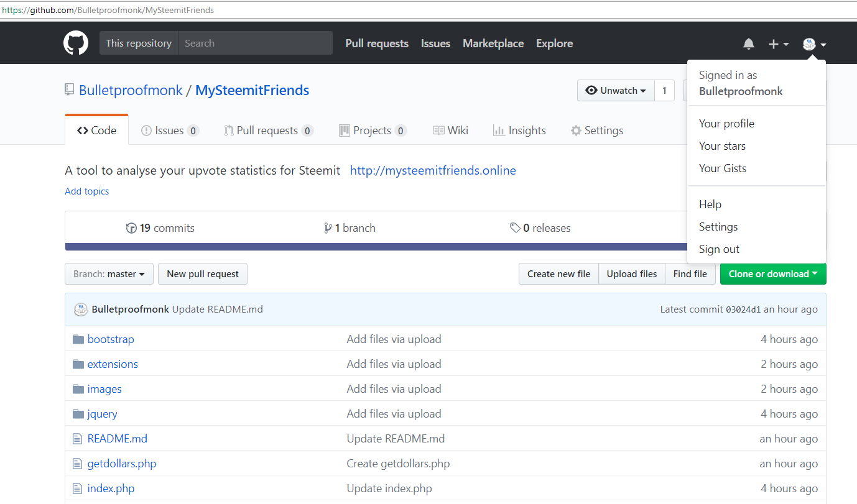Open the plus create-new menu
This screenshot has height=504, width=857.
point(778,44)
